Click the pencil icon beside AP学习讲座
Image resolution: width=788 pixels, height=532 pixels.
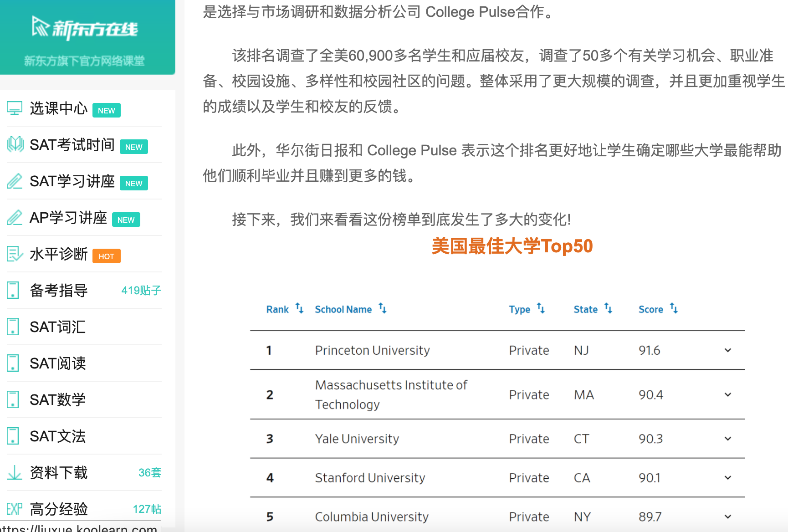pyautogui.click(x=15, y=218)
